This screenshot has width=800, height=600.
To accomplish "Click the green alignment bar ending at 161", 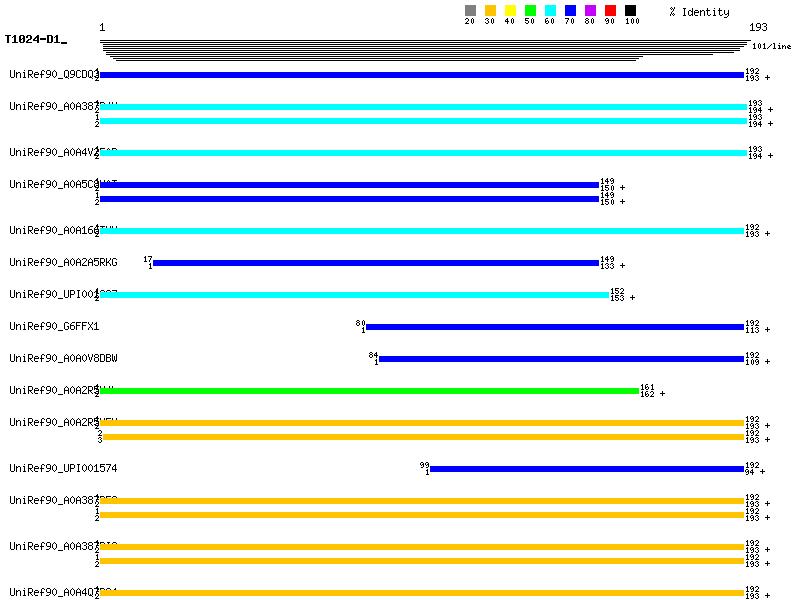I will pos(368,391).
